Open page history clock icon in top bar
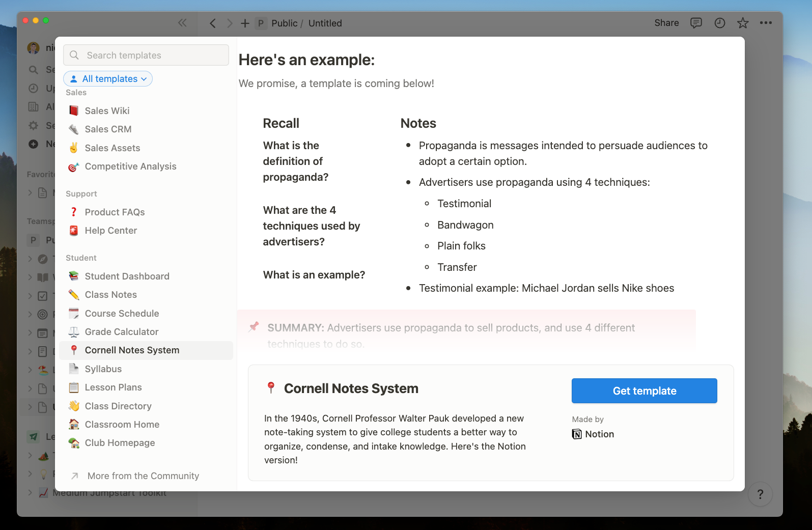Screen dimensions: 812x530 (720, 23)
